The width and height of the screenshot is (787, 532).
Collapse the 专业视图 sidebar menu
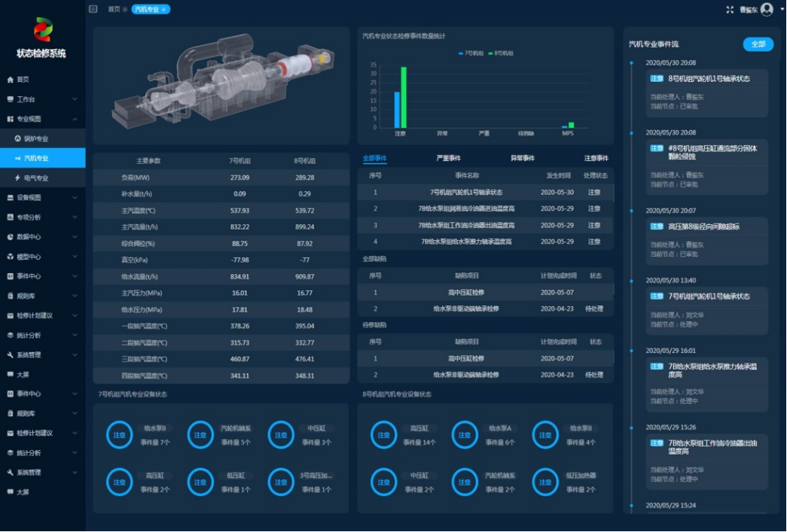coord(75,119)
